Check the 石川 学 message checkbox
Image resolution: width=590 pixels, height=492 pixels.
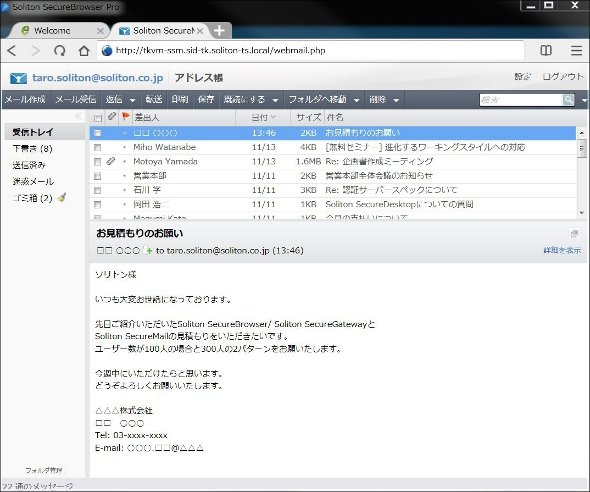(97, 190)
